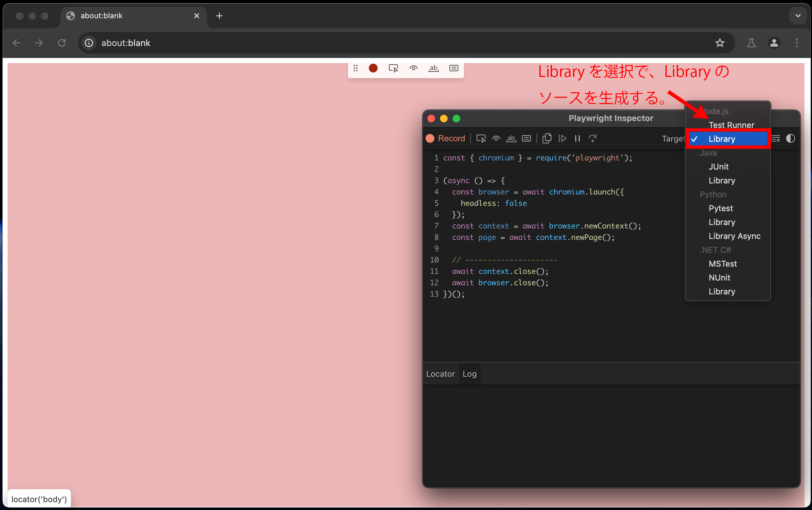This screenshot has width=812, height=510.
Task: Select Pytest from the target language list
Action: click(x=721, y=208)
